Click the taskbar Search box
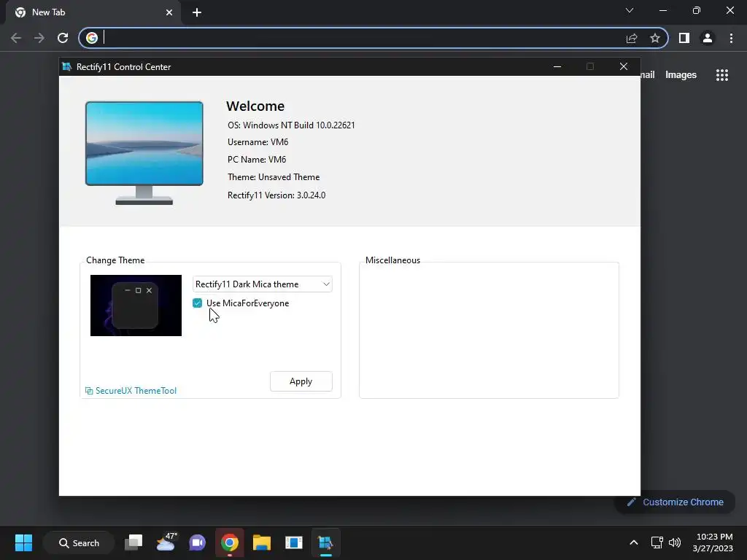 point(79,542)
